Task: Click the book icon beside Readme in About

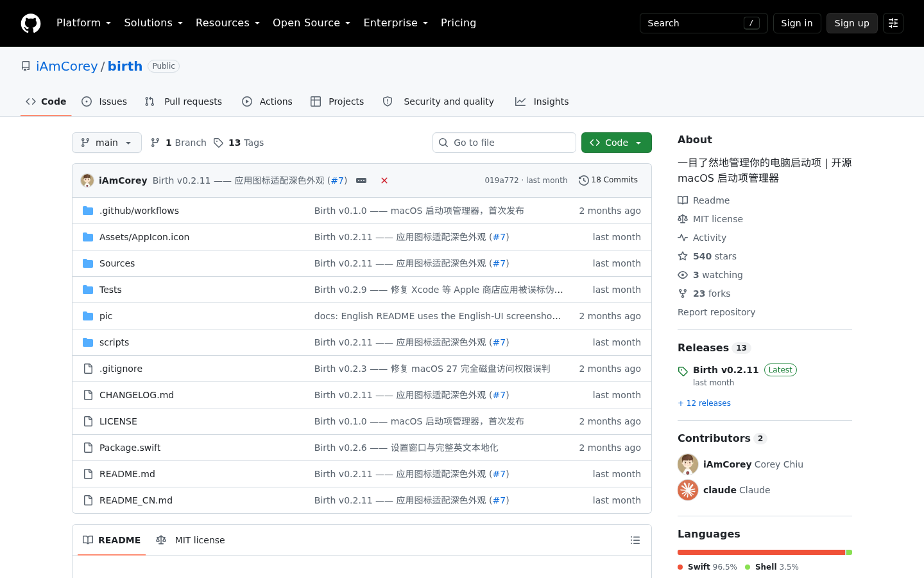Action: point(683,200)
